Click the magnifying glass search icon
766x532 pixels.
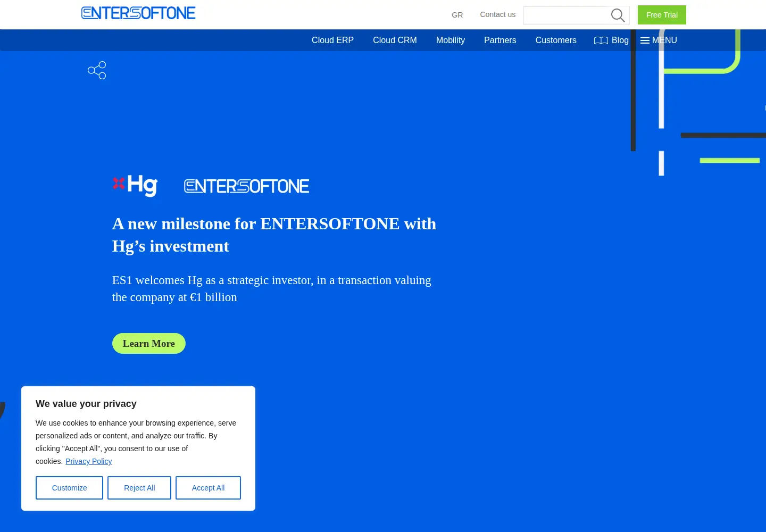(x=618, y=15)
